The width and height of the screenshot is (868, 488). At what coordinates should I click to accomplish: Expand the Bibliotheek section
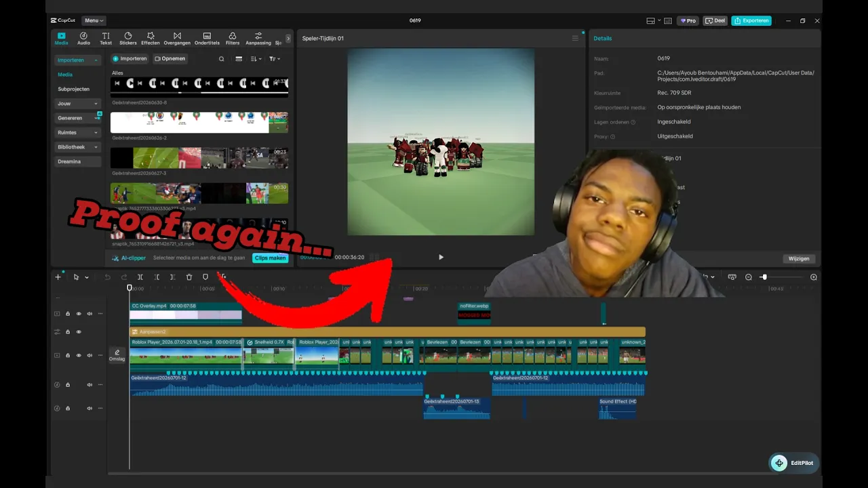point(77,147)
